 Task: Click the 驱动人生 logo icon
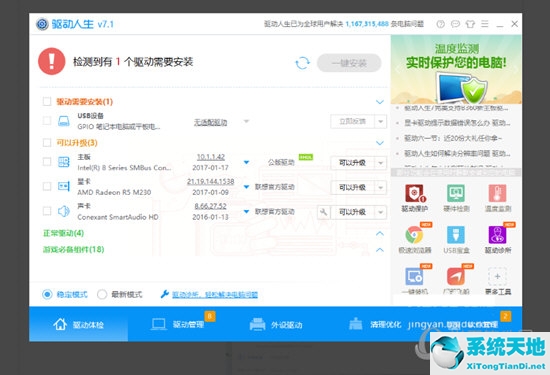pos(42,24)
